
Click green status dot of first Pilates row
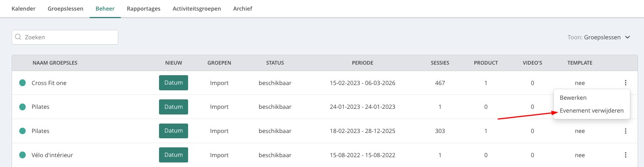coord(23,107)
